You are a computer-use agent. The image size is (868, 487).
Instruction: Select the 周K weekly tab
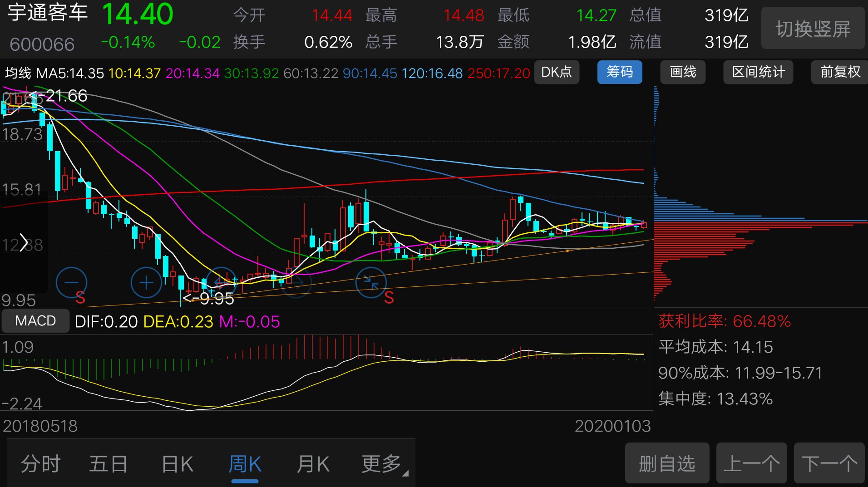click(x=245, y=464)
